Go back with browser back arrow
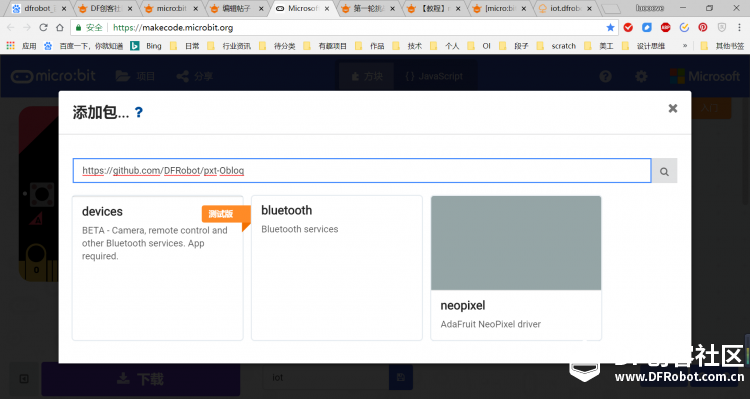 point(11,28)
